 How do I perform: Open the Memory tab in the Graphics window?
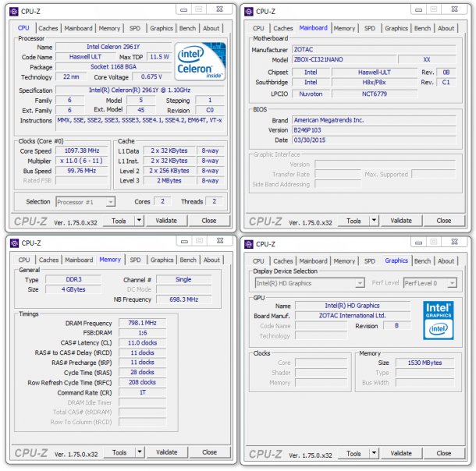point(344,260)
